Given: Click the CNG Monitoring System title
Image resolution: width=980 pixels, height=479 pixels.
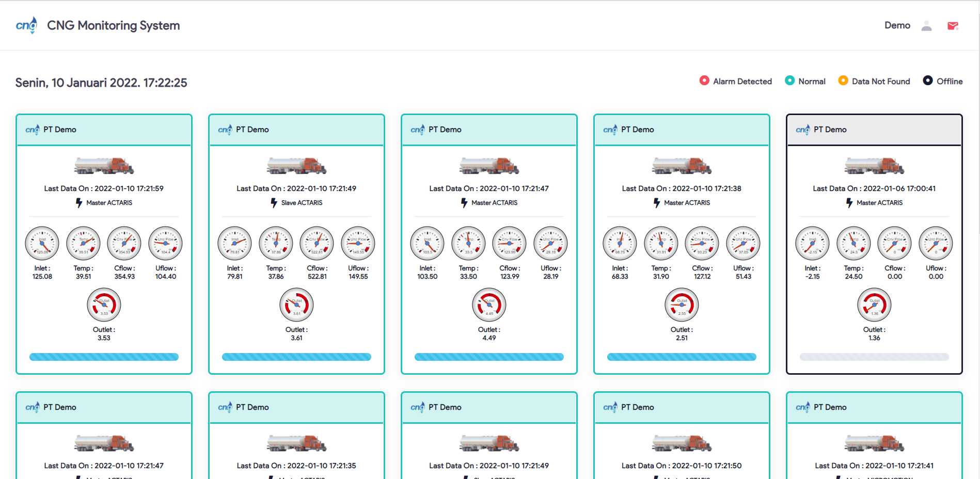Looking at the screenshot, I should tap(113, 25).
